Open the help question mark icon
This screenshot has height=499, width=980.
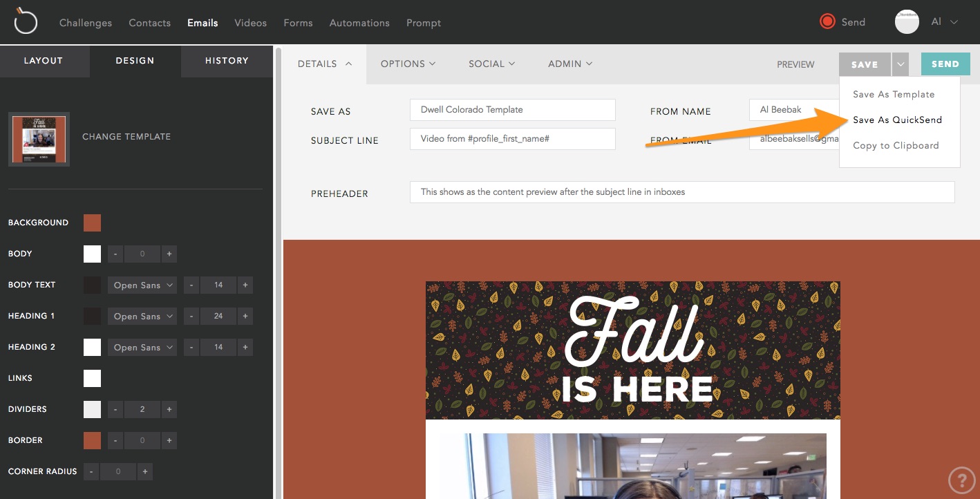[x=961, y=479]
